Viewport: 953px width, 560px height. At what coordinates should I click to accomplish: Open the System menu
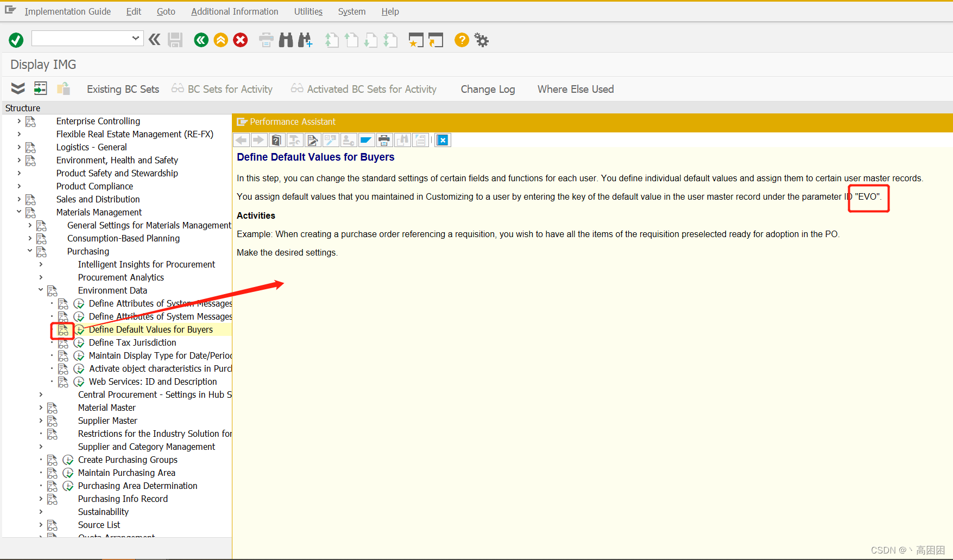tap(352, 11)
